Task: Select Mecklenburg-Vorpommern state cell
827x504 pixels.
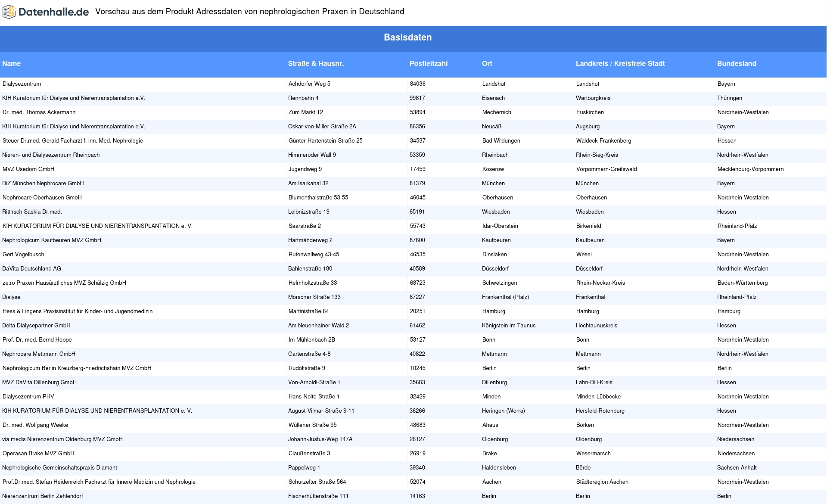Action: 751,169
